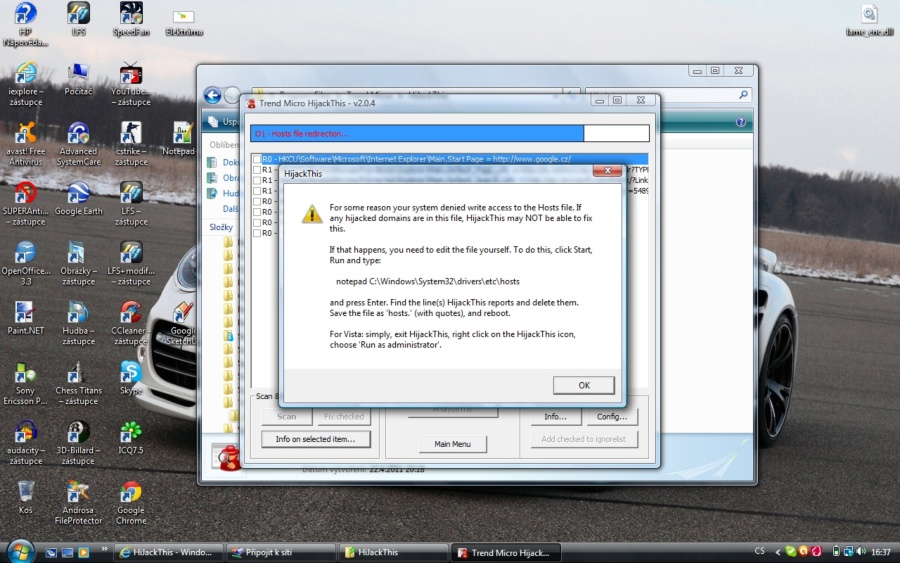The image size is (900, 563).
Task: Open CCleaner shortcut icon
Action: pyautogui.click(x=131, y=324)
